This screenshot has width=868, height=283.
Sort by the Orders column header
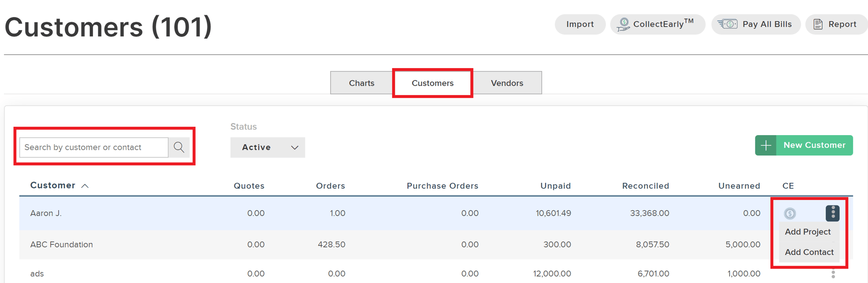(x=331, y=186)
